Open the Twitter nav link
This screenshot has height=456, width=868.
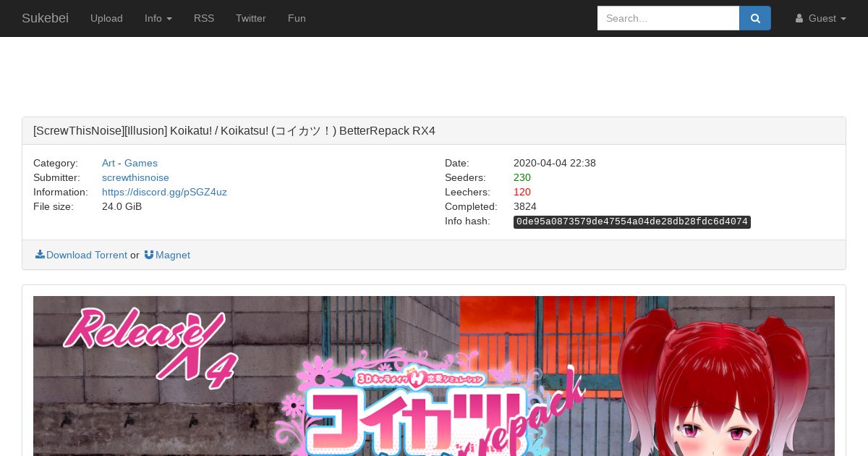point(251,18)
